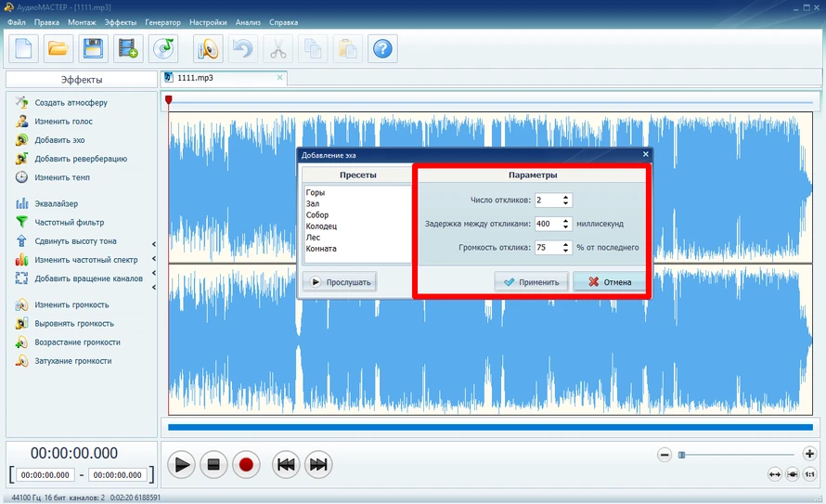Stop playback with the Stop button
This screenshot has height=504, width=826.
click(213, 465)
